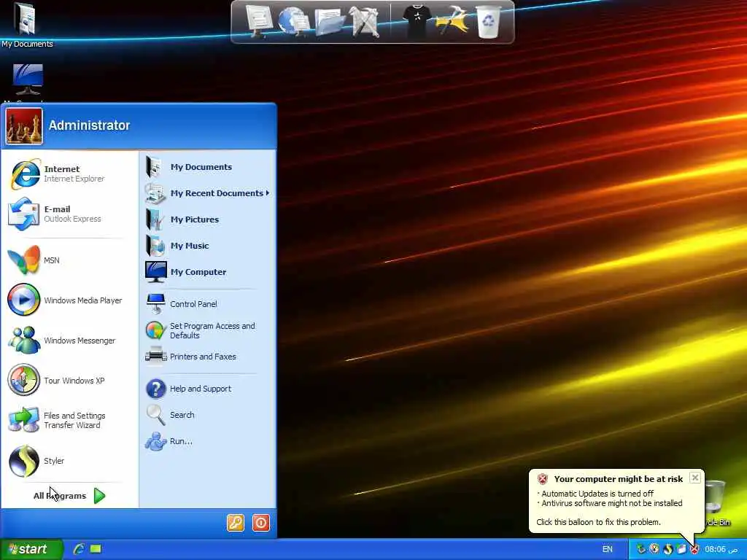Screen dimensions: 747x560
Task: Open My Computer from the Start menu
Action: coord(208,271)
